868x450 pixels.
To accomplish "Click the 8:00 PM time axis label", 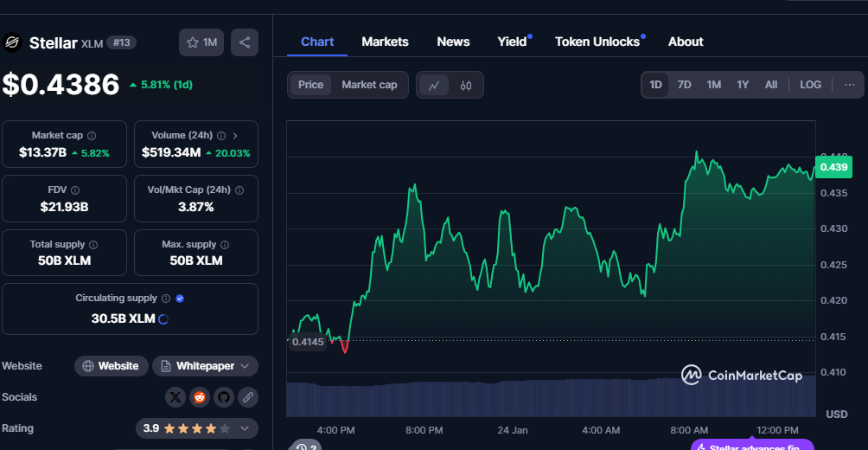I will 424,431.
